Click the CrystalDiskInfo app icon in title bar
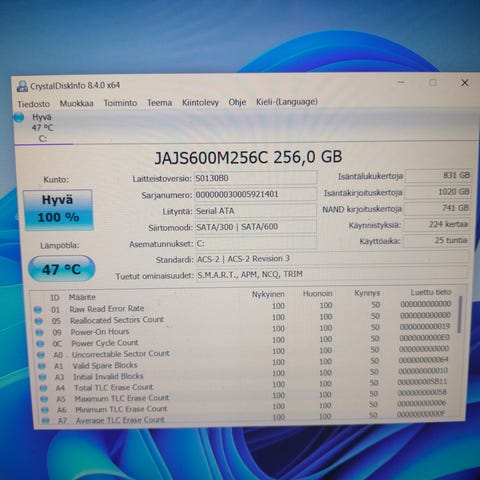 [x=22, y=86]
